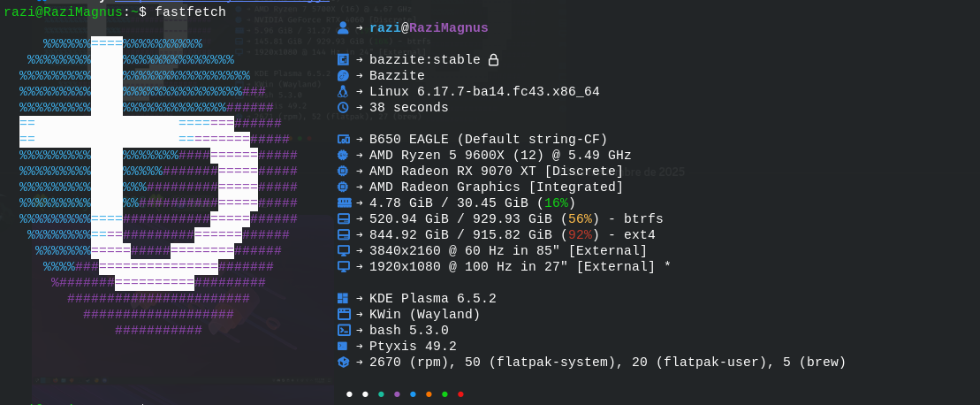Click the uptime text '38 seconds'

409,108
